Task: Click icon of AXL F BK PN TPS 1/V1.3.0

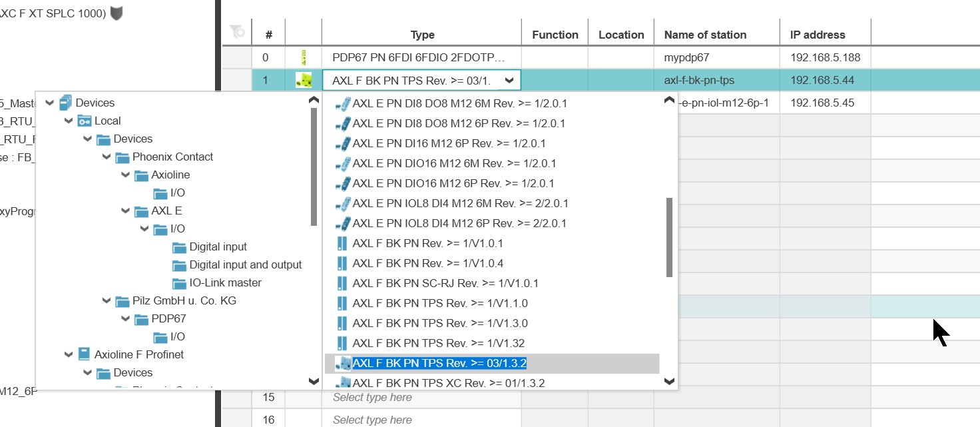Action: (342, 323)
